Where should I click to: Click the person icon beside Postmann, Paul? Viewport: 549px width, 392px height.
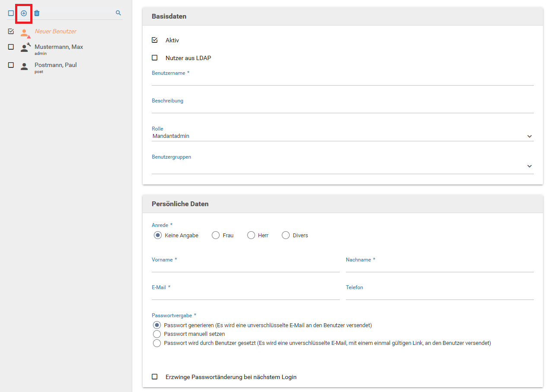coord(24,66)
